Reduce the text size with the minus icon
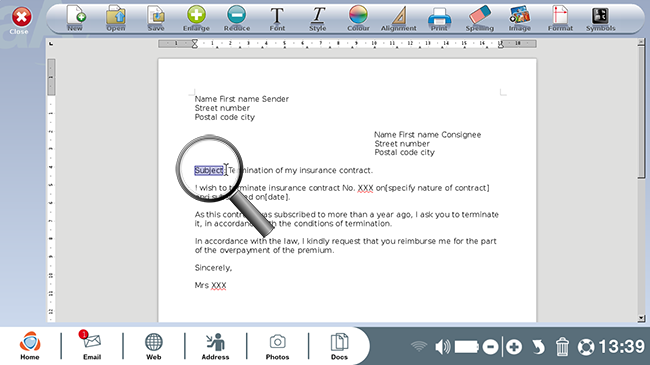 tap(237, 18)
